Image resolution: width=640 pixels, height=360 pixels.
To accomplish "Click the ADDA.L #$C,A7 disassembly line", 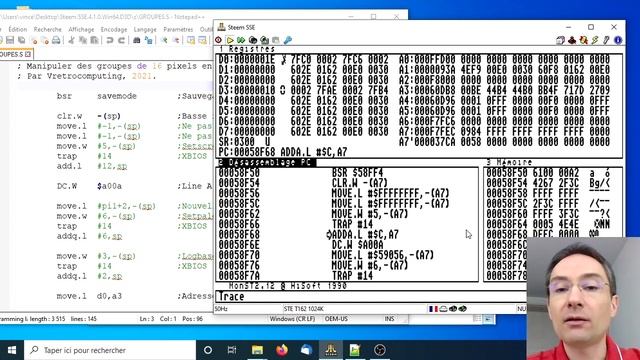I will (x=365, y=235).
